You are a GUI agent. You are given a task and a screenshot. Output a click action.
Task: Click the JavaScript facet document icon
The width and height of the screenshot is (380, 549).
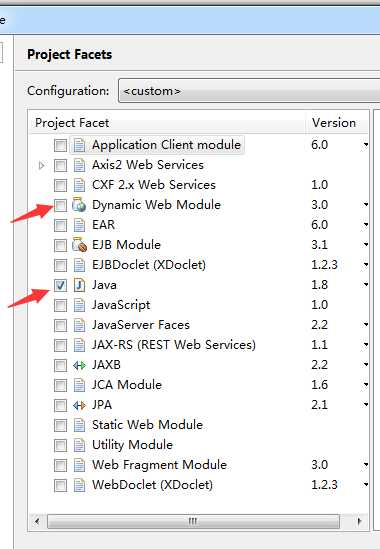coord(79,305)
